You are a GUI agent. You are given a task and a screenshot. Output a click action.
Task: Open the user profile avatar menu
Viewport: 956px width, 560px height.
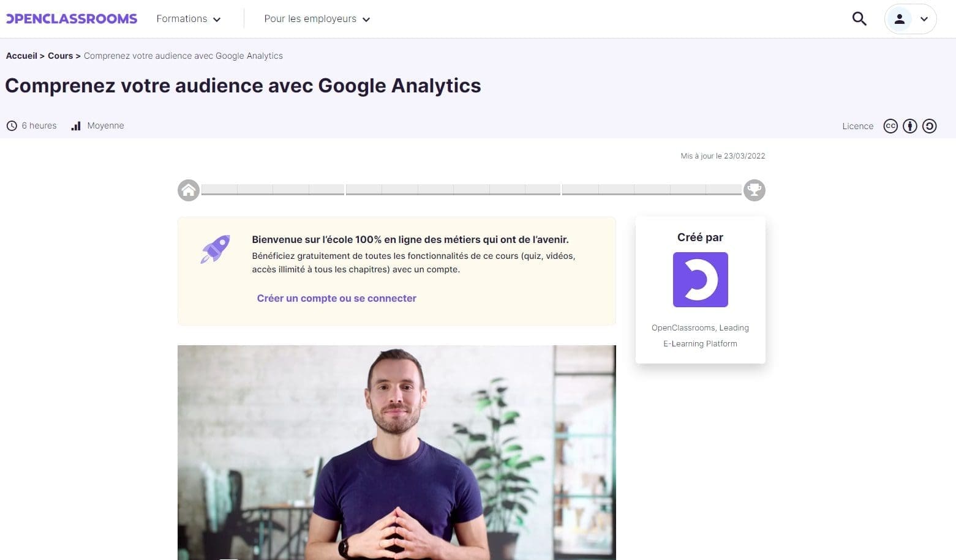[x=910, y=19]
